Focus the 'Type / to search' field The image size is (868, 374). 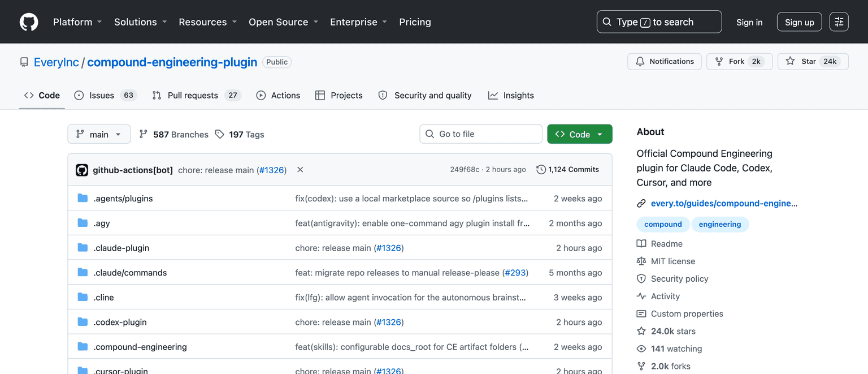click(x=659, y=22)
